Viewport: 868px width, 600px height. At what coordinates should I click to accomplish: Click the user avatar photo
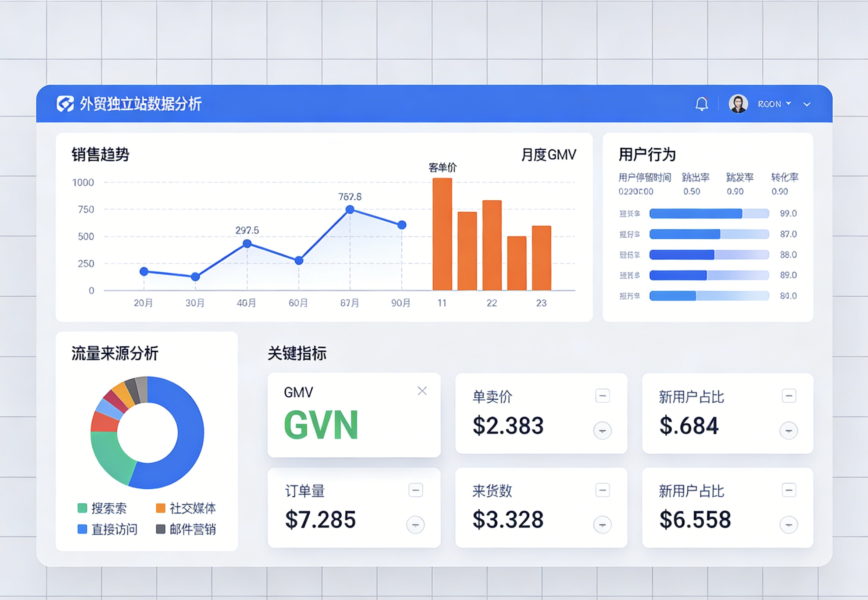738,104
